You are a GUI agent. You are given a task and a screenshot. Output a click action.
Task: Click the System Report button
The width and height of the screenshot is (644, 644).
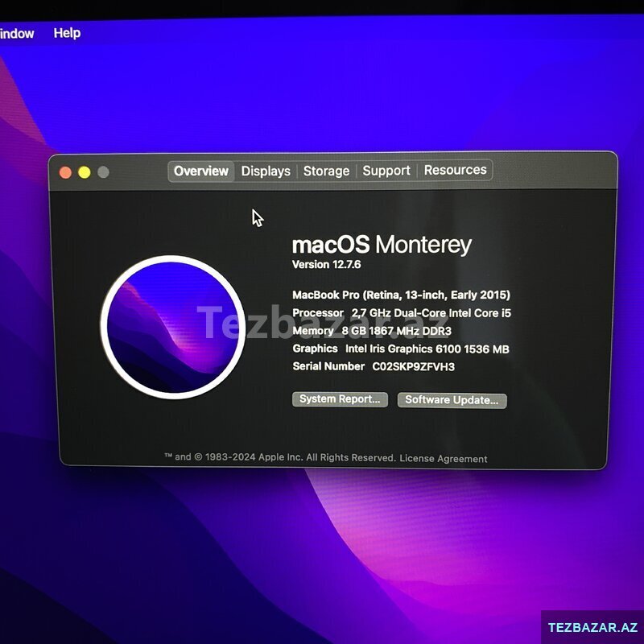click(340, 399)
